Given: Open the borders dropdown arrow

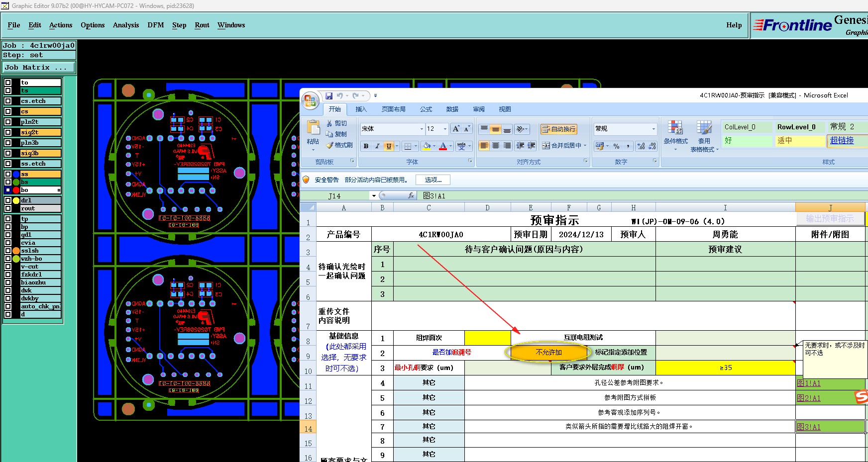Looking at the screenshot, I should point(416,146).
